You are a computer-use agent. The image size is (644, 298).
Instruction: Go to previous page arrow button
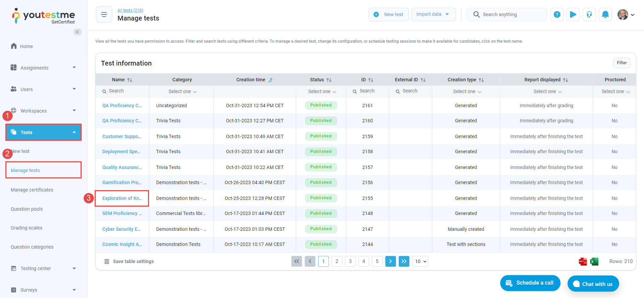[x=310, y=261]
